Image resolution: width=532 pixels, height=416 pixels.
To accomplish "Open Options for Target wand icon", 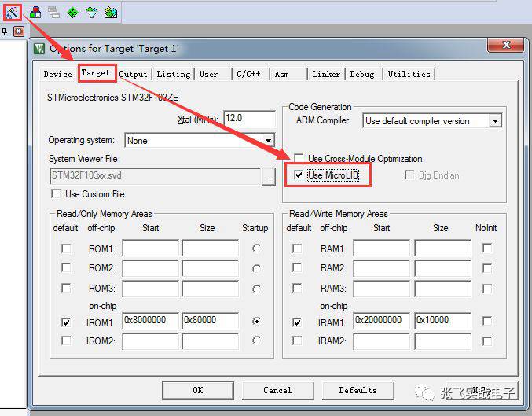I will point(13,12).
